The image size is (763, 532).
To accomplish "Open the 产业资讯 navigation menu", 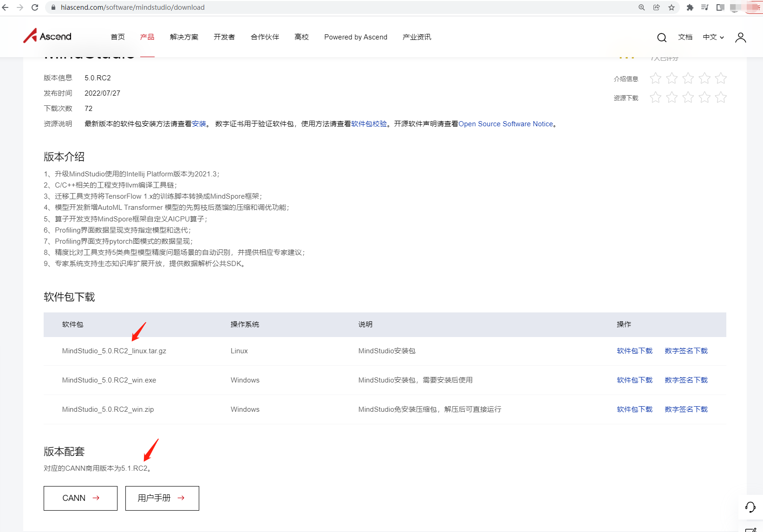I will tap(417, 37).
